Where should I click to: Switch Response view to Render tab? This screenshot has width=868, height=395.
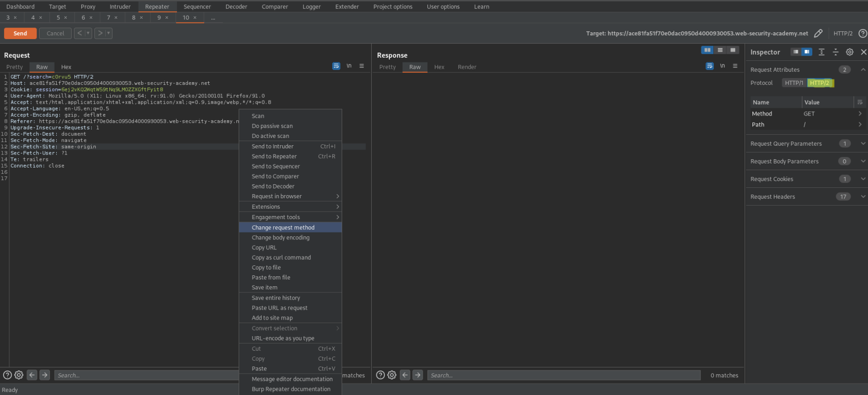467,67
